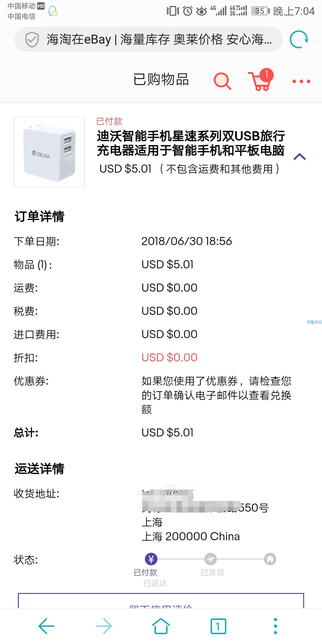Image resolution: width=322 pixels, height=644 pixels.
Task: Tap the security shield icon in address bar
Action: click(x=32, y=39)
